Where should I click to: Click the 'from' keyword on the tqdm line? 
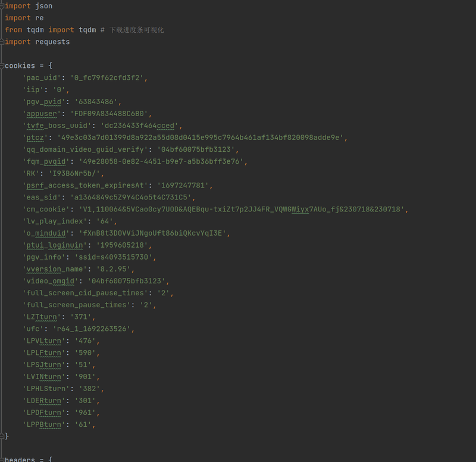tap(13, 30)
